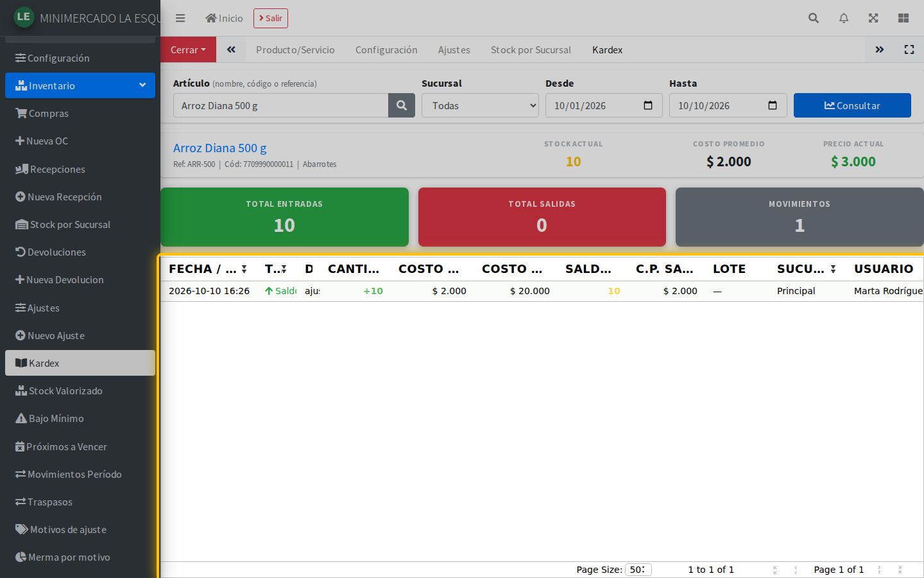The image size is (924, 578).
Task: Focus the Artículo search field
Action: pyautogui.click(x=281, y=105)
